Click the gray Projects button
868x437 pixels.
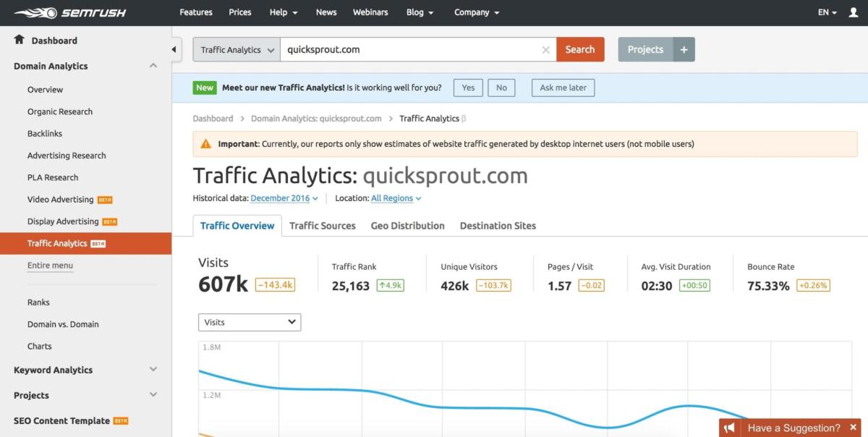pos(646,49)
